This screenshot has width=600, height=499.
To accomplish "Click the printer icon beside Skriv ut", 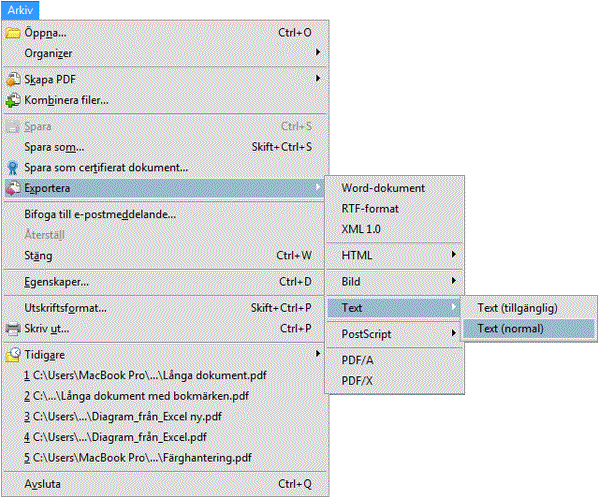I will point(13,328).
